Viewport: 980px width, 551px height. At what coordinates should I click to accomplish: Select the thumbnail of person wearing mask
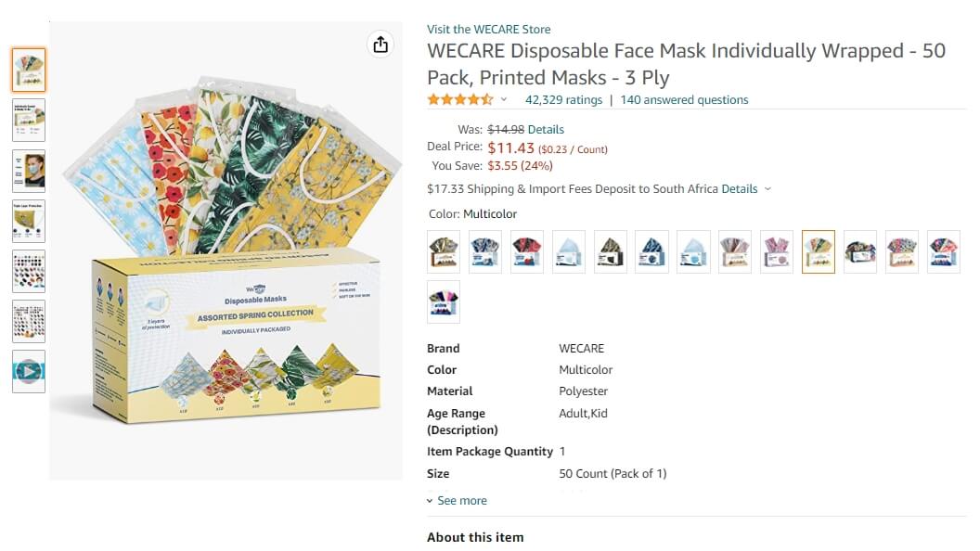tap(29, 170)
